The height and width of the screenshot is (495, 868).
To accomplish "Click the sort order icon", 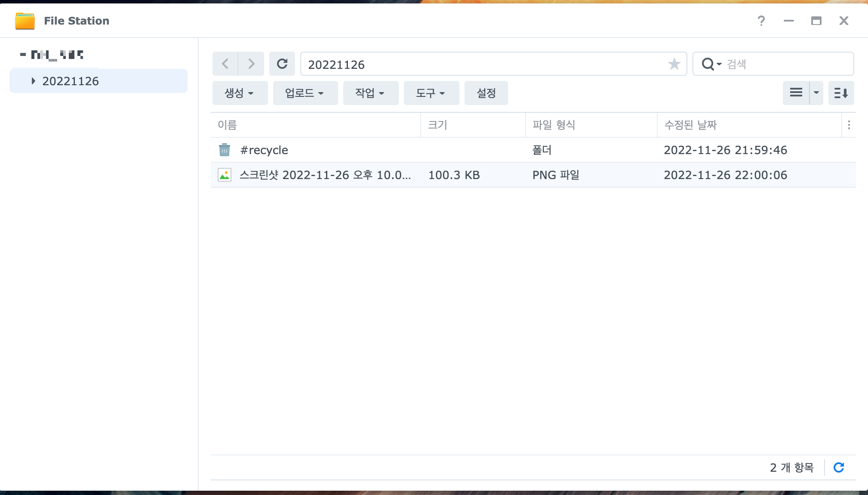I will 841,93.
